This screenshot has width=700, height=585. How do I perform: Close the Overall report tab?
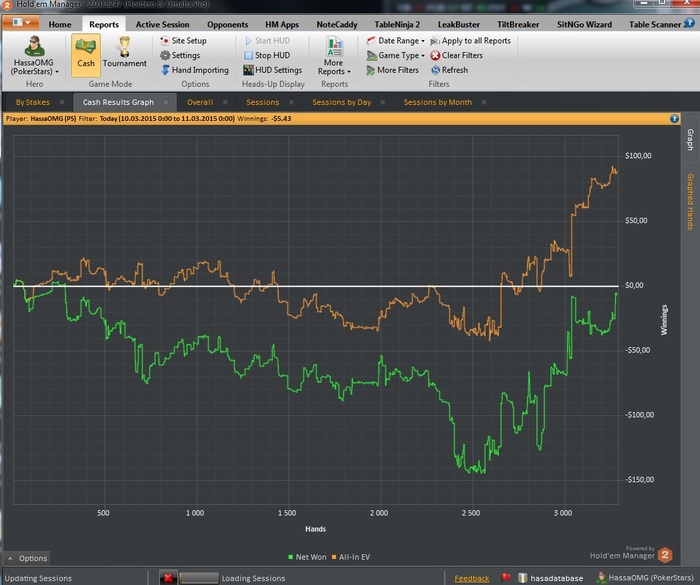point(225,102)
